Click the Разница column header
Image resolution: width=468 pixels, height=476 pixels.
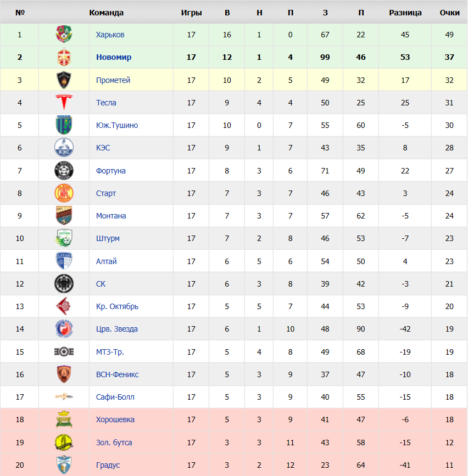click(405, 13)
